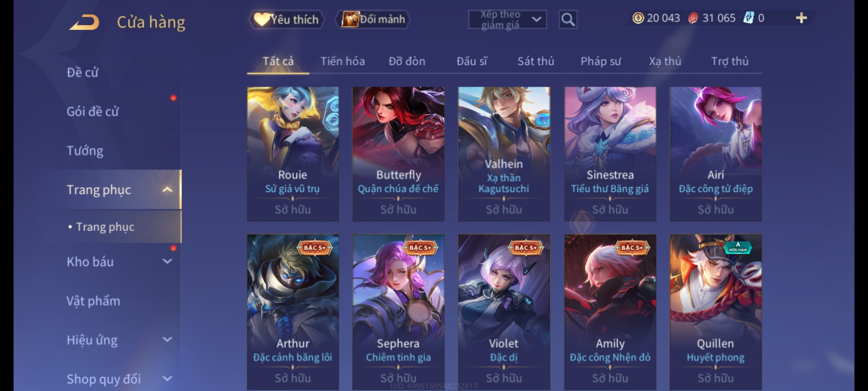Tap the blue voucher currency icon
Screen dimensions: 868x391
[748, 18]
